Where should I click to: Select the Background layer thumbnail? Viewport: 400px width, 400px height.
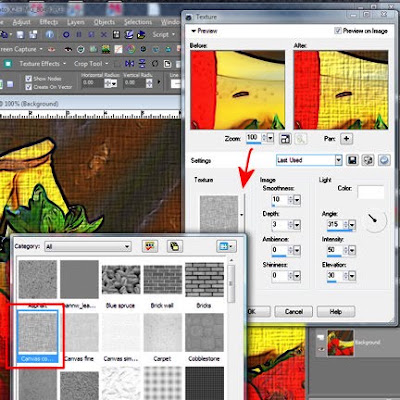tap(340, 343)
